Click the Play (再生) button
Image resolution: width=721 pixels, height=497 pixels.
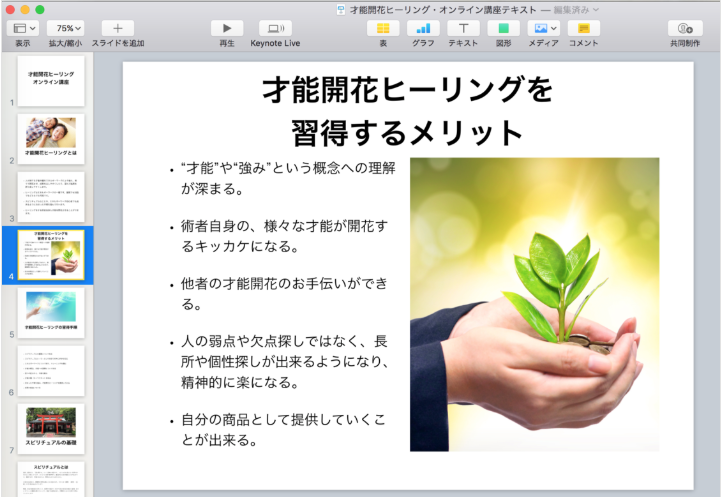pyautogui.click(x=227, y=29)
